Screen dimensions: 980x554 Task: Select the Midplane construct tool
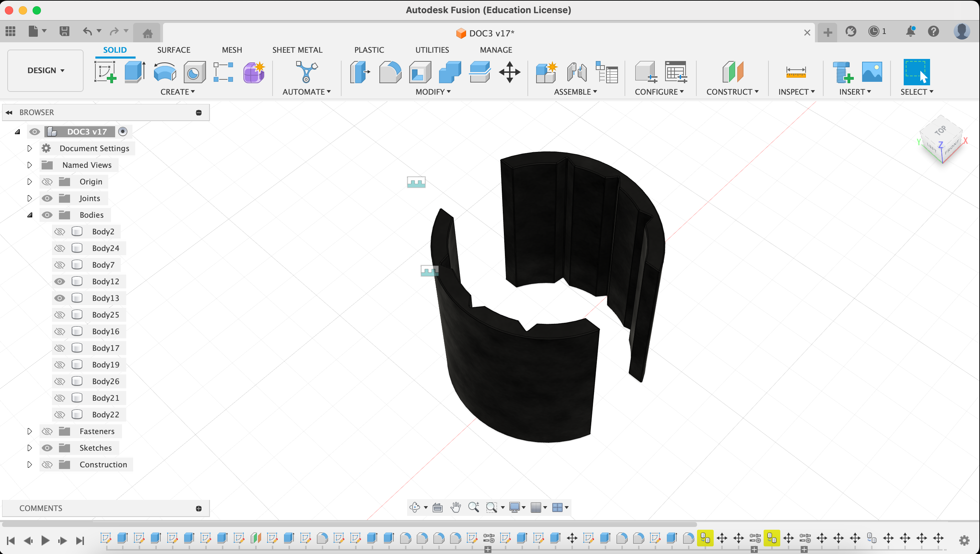point(733,71)
